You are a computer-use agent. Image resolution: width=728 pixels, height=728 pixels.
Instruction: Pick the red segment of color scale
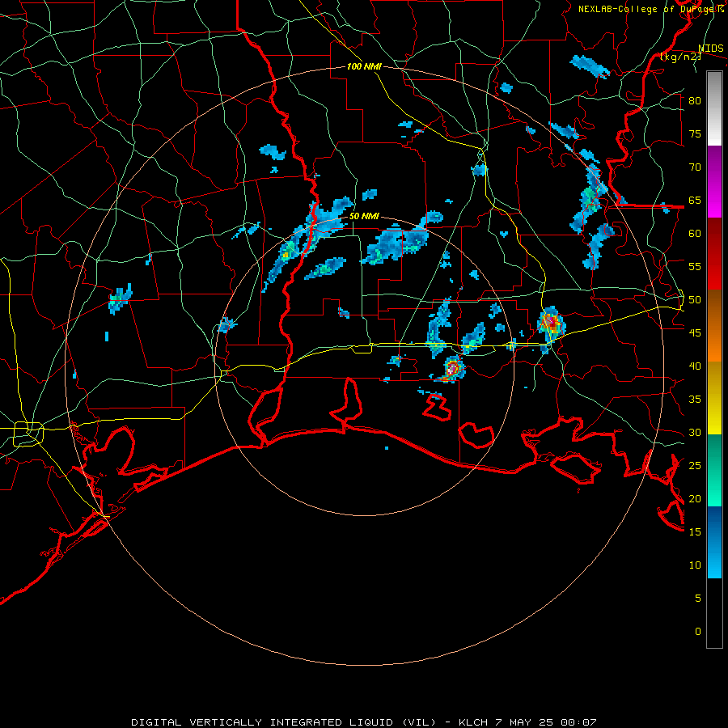714,253
